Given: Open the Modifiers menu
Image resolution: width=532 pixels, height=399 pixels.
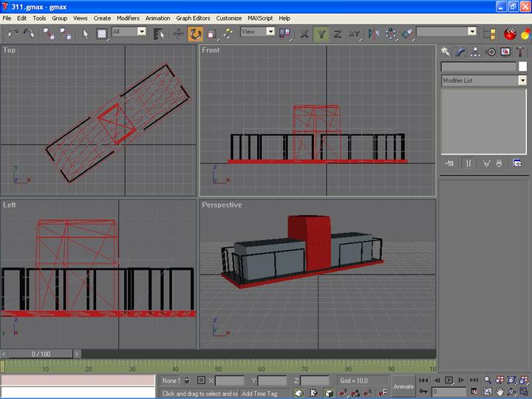Looking at the screenshot, I should [x=128, y=18].
